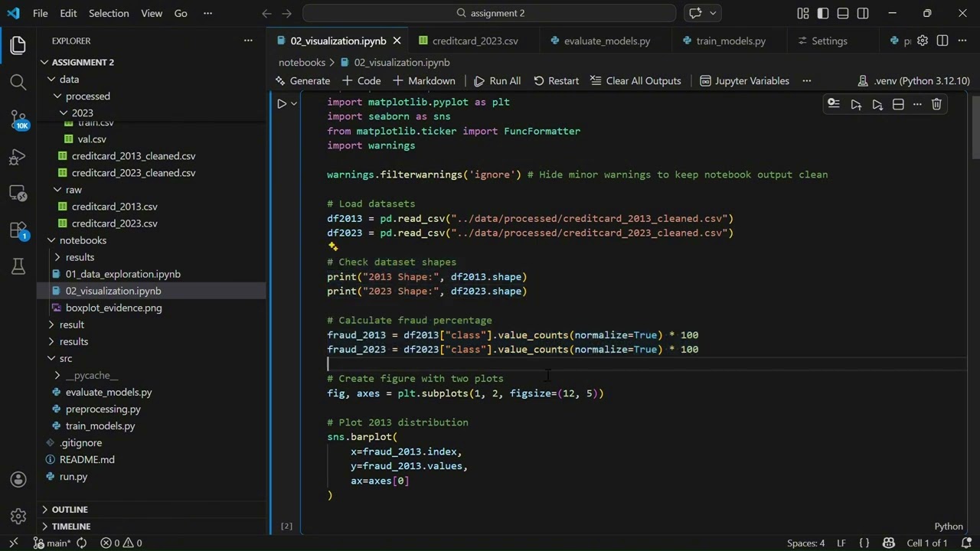This screenshot has height=551, width=980.
Task: Open Jupyter Variables panel
Action: click(744, 80)
